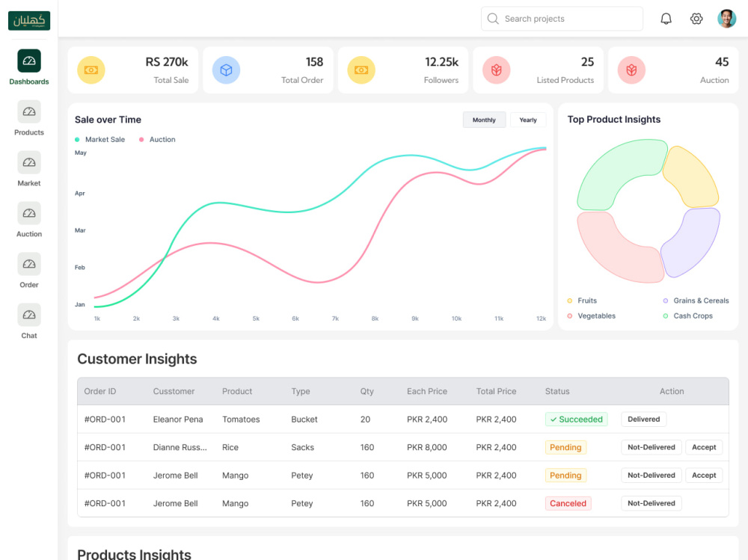Accept the pending Jerome Bell Mango order

point(704,476)
